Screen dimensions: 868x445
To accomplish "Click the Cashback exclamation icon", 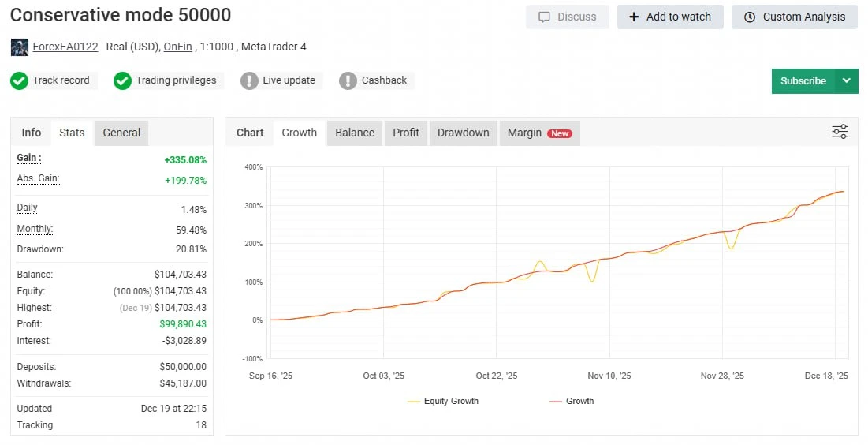I will tap(348, 80).
